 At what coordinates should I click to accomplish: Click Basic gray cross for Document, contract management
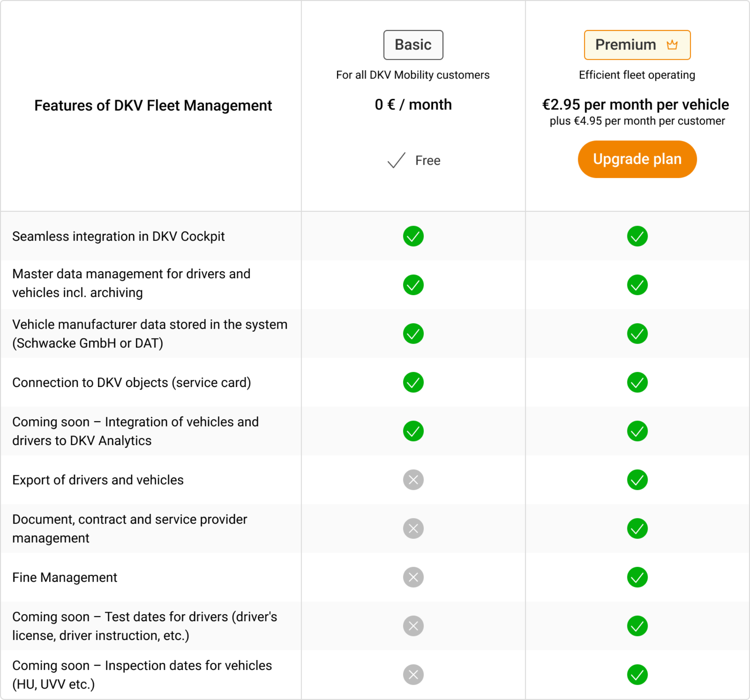(x=413, y=529)
